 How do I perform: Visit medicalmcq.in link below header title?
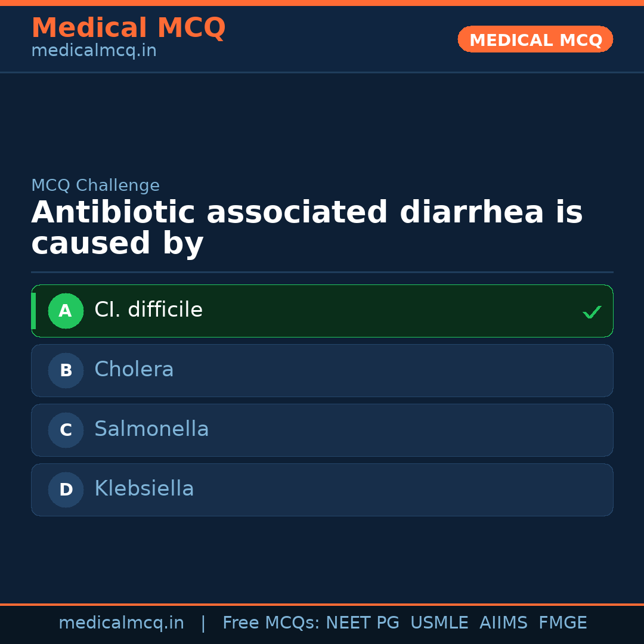click(x=94, y=51)
